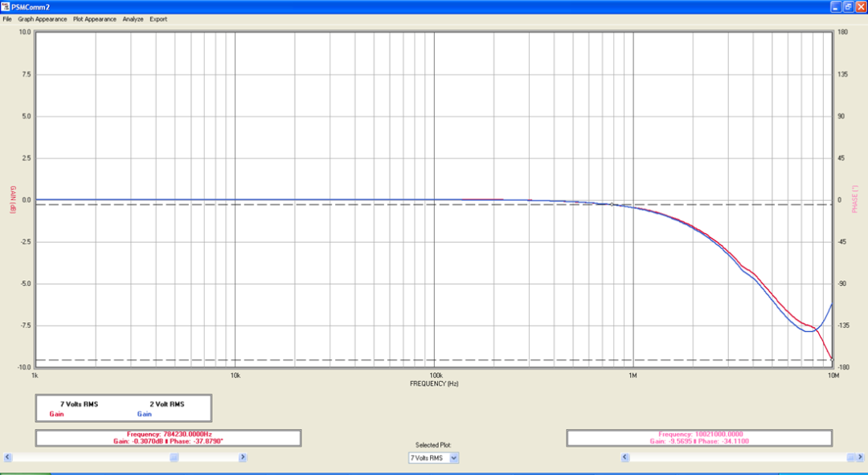Click the left cursor frequency readout box

click(x=167, y=438)
